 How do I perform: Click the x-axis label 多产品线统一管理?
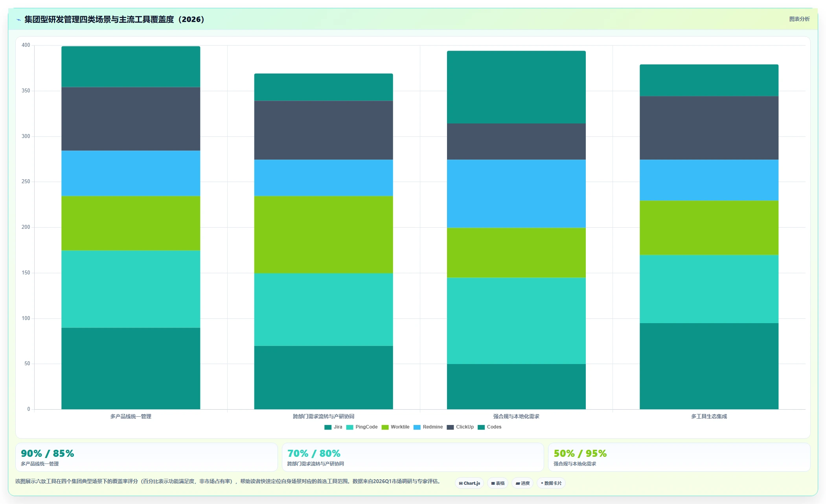(x=131, y=416)
